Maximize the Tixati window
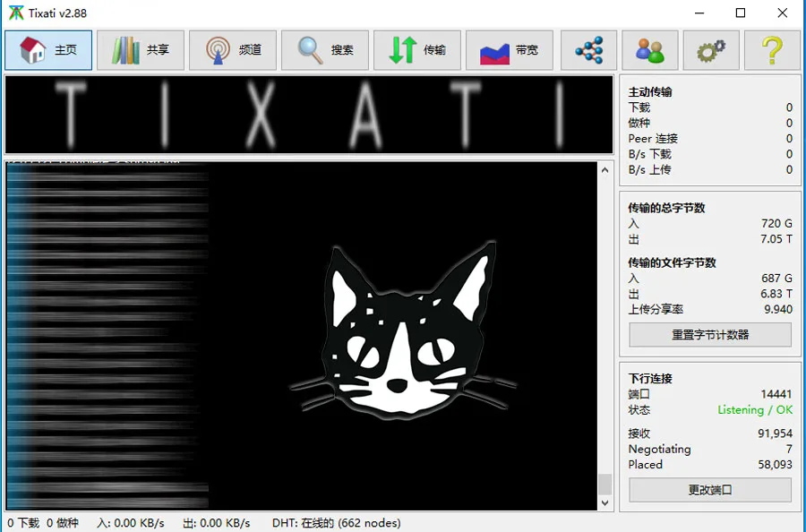Viewport: 806px width, 532px height. [741, 13]
